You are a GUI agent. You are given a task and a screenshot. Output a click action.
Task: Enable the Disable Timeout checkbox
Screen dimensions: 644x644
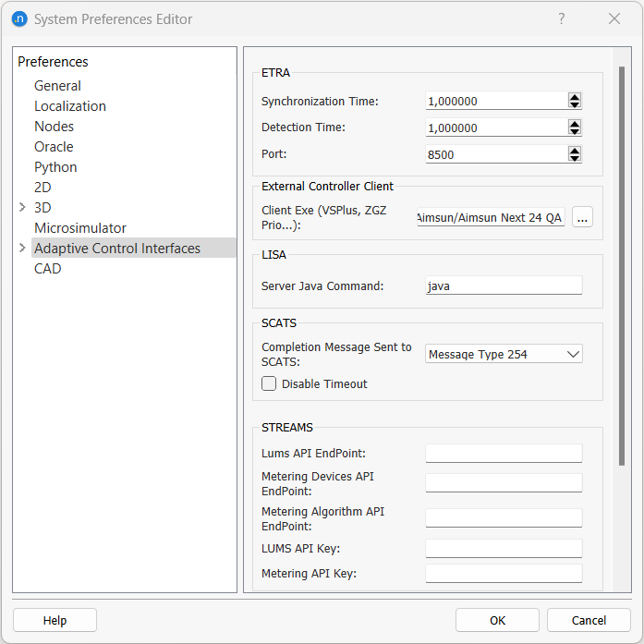click(269, 383)
